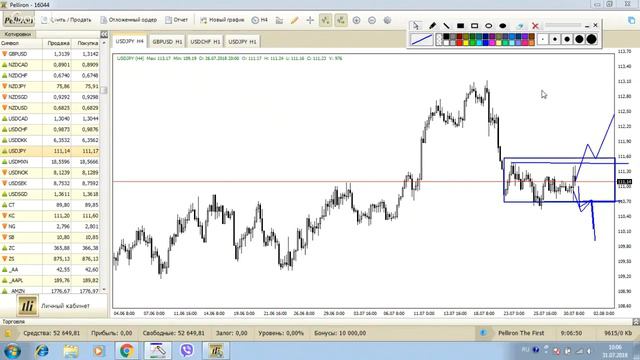Screen dimensions: 640x360
Task: Choose the smallest brush size dot
Action: point(542,39)
